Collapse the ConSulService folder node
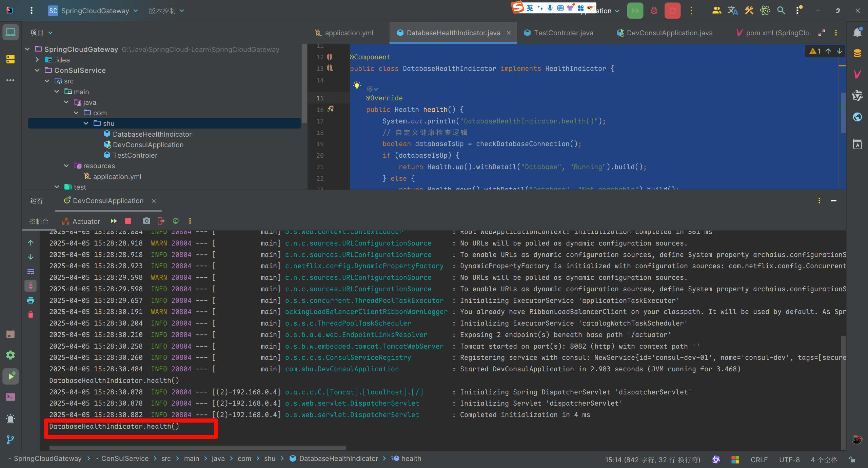 point(37,71)
